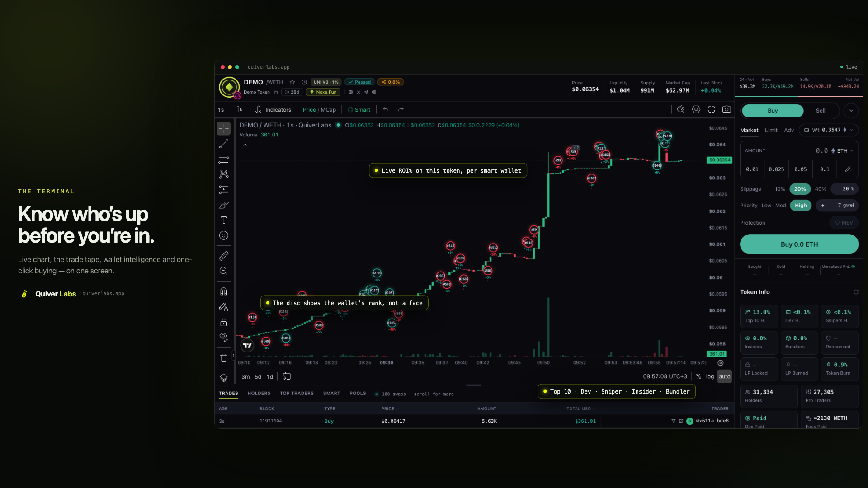Open the Indicators menu
This screenshot has height=488, width=868.
point(274,110)
